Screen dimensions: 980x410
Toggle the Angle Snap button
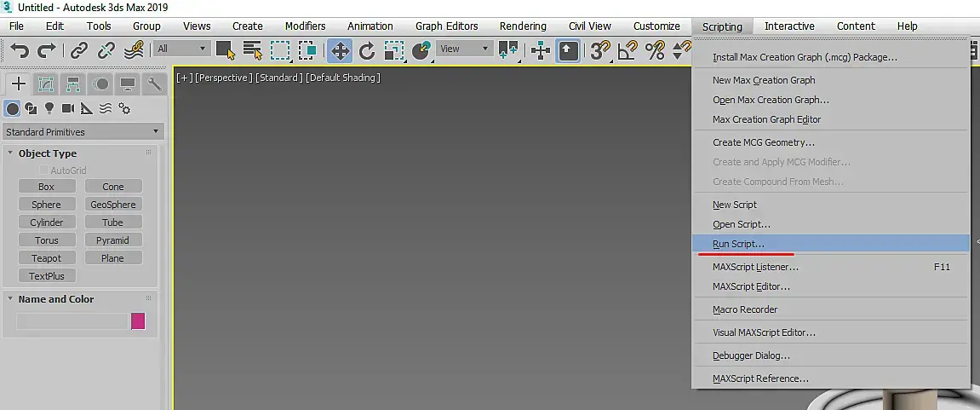coord(628,50)
